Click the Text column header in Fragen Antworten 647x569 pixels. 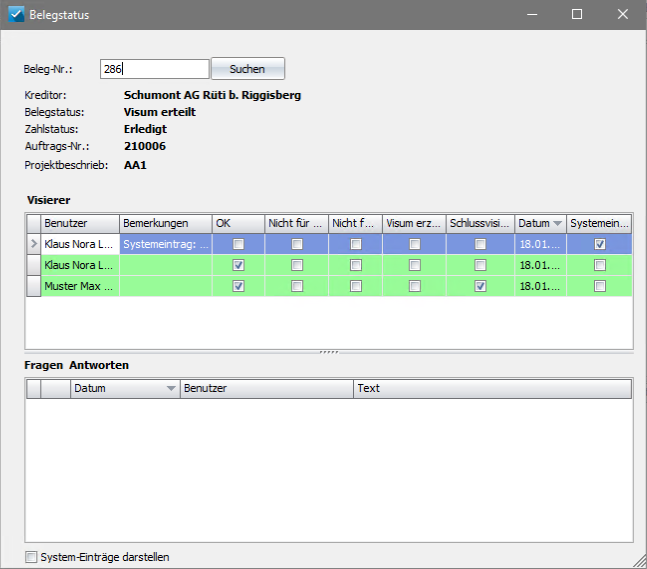(x=492, y=388)
